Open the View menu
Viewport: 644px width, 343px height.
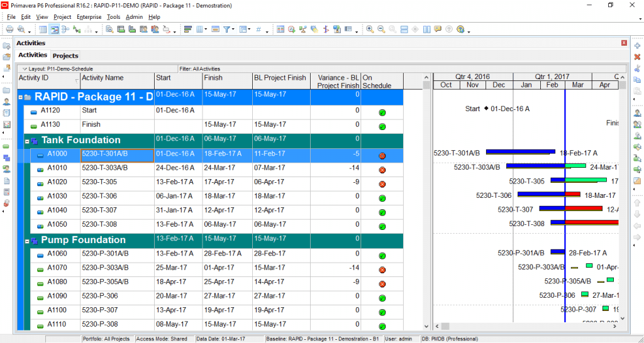point(42,17)
